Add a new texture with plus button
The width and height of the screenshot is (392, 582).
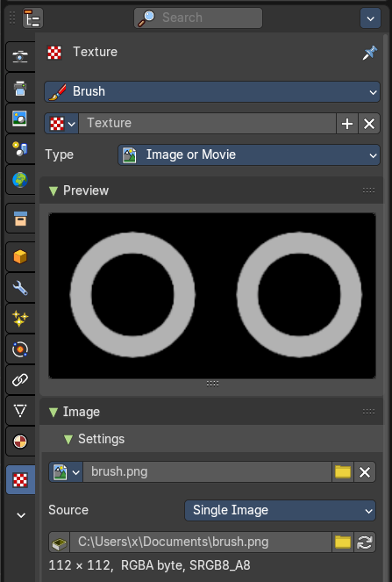click(347, 123)
